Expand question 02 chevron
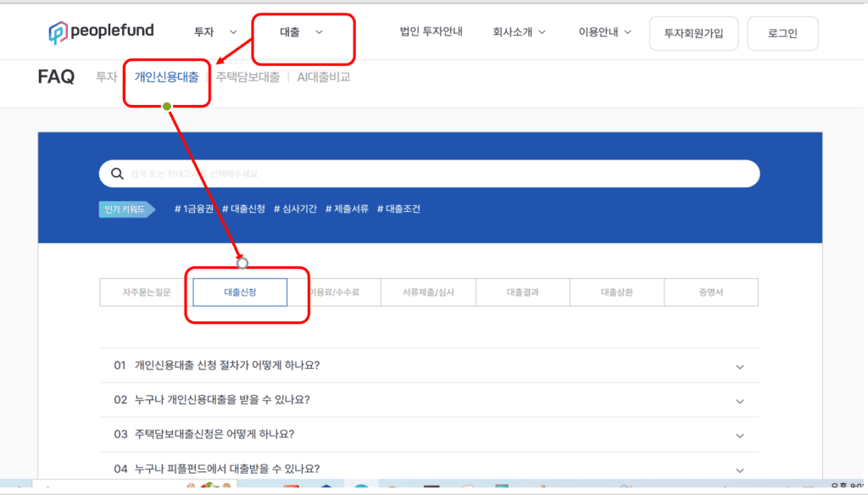Viewport: 868px width, 495px height. click(740, 402)
